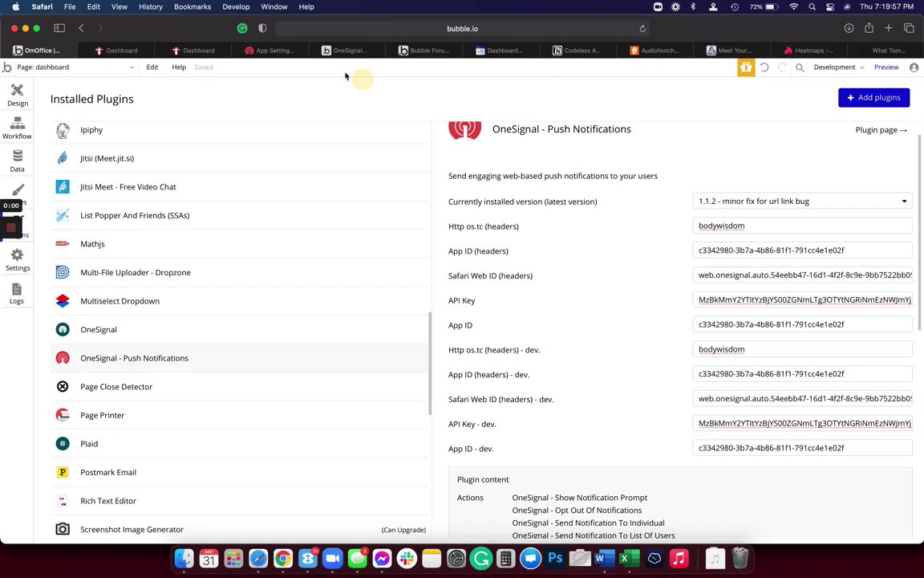924x578 pixels.
Task: Select Multi-File Uploader - Dropzone plugin
Action: (x=240, y=272)
